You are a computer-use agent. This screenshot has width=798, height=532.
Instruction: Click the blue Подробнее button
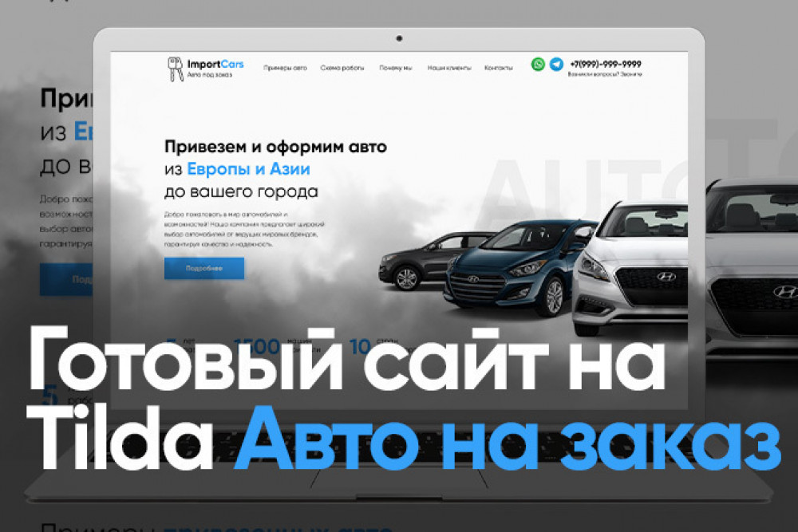pos(204,268)
